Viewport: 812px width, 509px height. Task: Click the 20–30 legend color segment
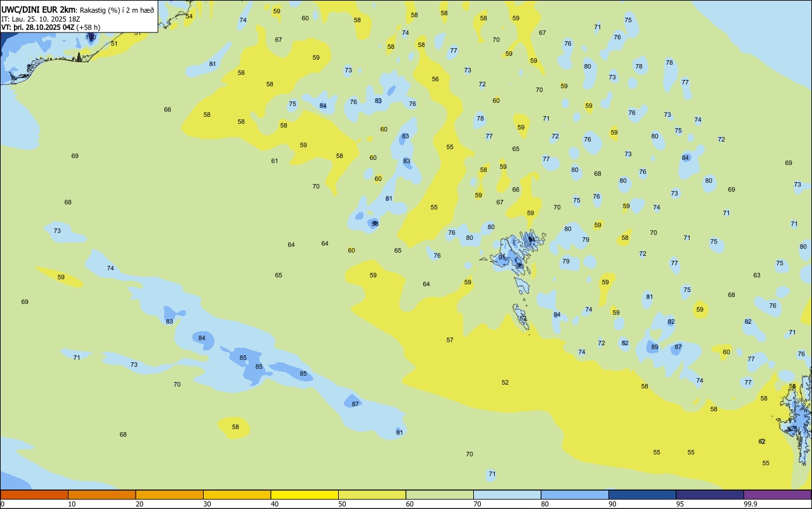pos(169,494)
